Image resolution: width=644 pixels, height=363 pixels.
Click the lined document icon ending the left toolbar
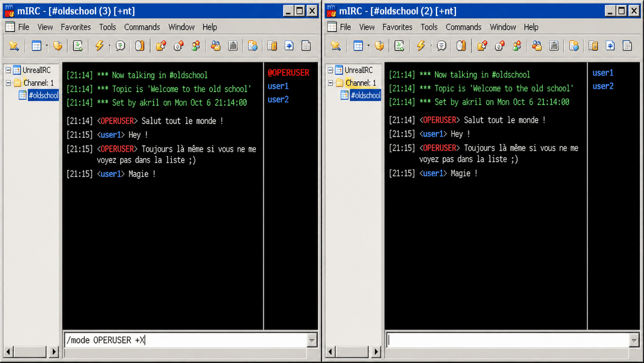[306, 45]
